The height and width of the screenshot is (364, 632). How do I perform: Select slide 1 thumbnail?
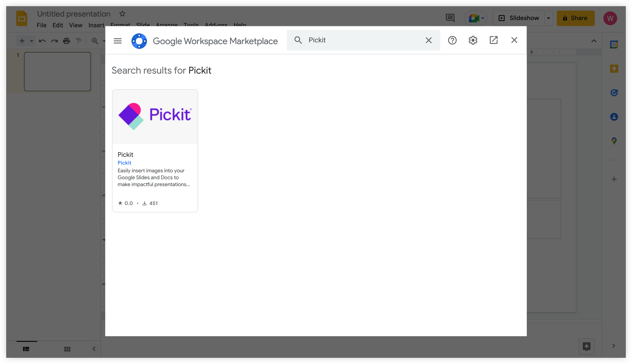tap(57, 72)
